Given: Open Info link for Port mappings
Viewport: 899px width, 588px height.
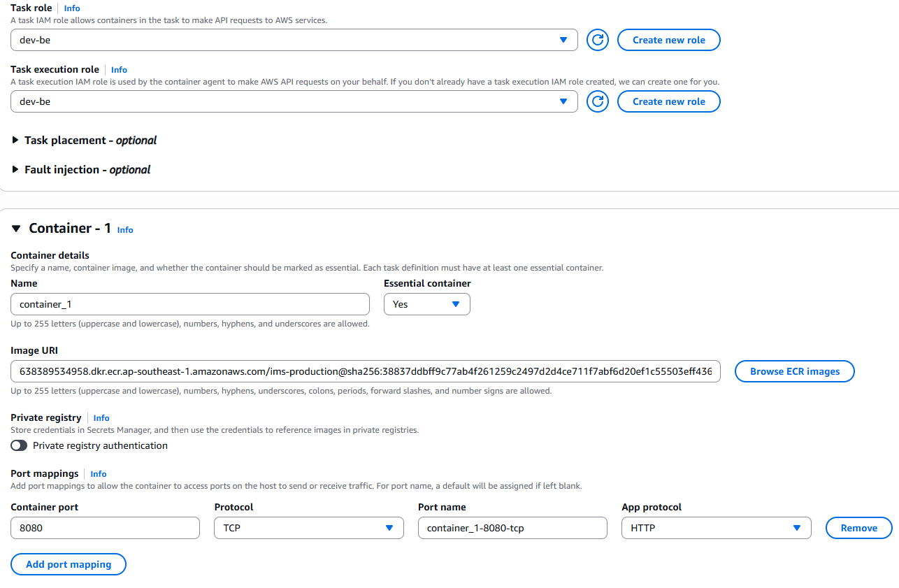Looking at the screenshot, I should pos(98,473).
